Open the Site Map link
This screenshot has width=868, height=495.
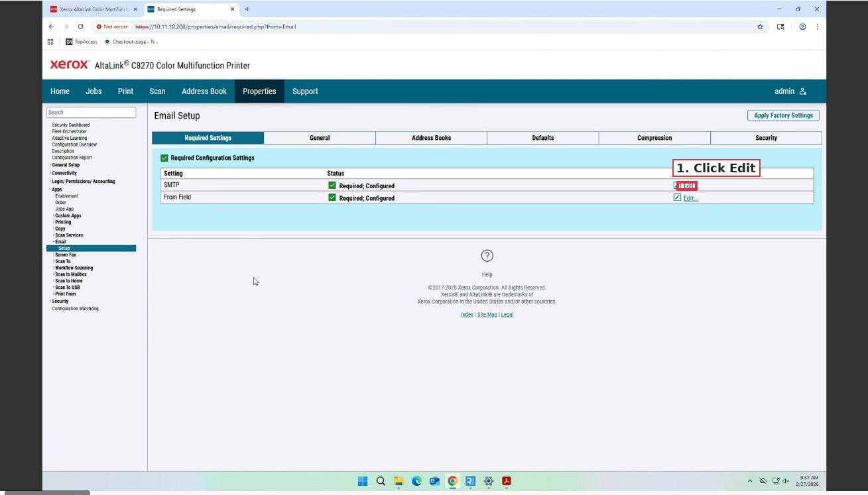click(x=487, y=314)
